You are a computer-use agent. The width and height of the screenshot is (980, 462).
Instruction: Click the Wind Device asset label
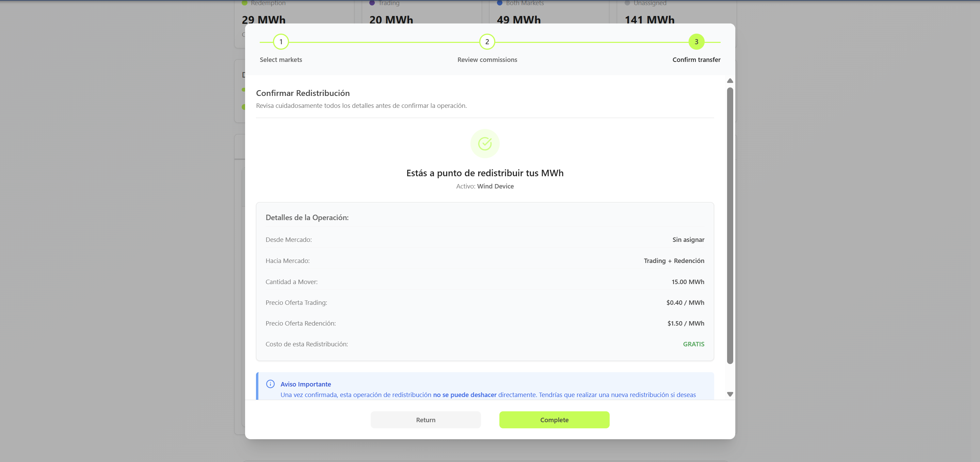click(495, 186)
